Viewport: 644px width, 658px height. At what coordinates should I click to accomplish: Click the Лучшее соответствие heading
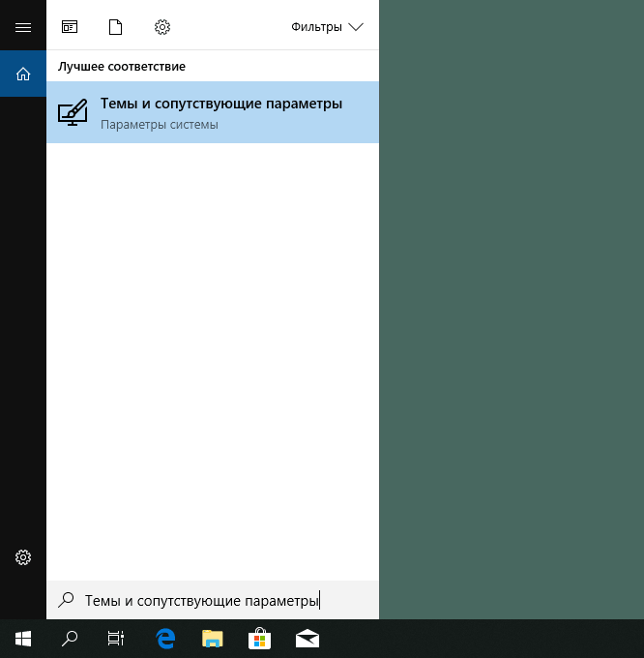(x=122, y=67)
